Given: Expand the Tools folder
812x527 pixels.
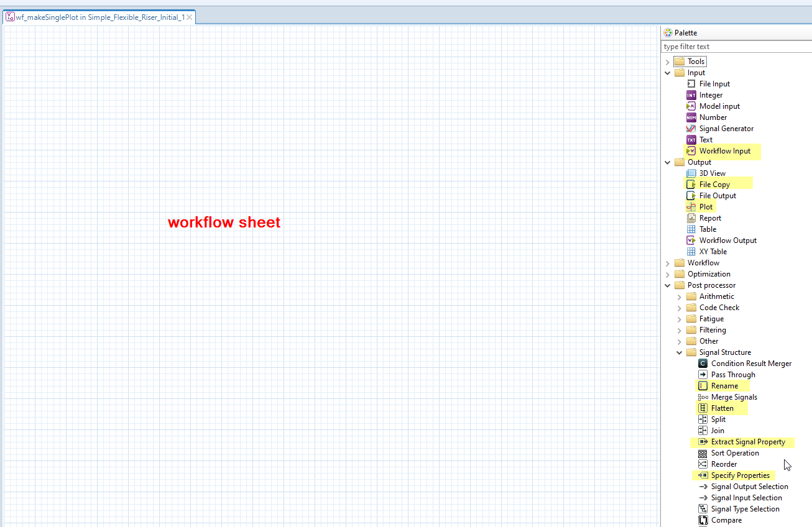Looking at the screenshot, I should click(668, 62).
